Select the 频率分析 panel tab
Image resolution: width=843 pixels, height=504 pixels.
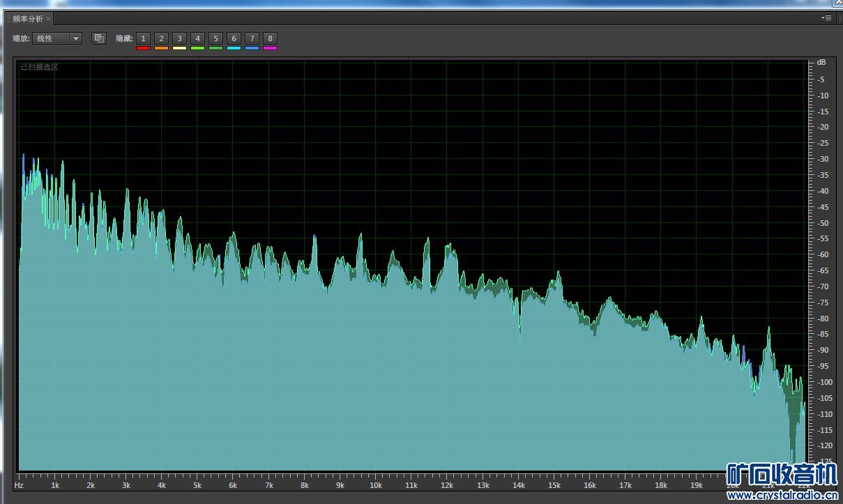coord(28,19)
